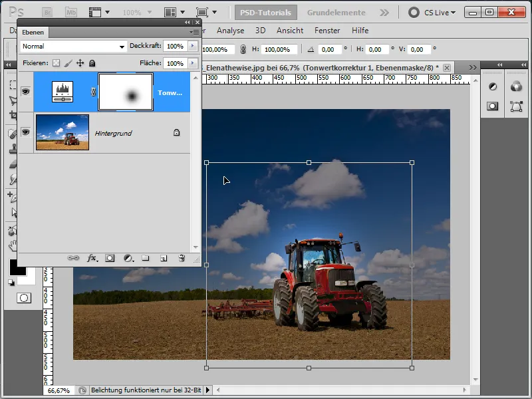This screenshot has width=532, height=399.
Task: Select the Hintergrund layer thumbnail
Action: (x=63, y=132)
